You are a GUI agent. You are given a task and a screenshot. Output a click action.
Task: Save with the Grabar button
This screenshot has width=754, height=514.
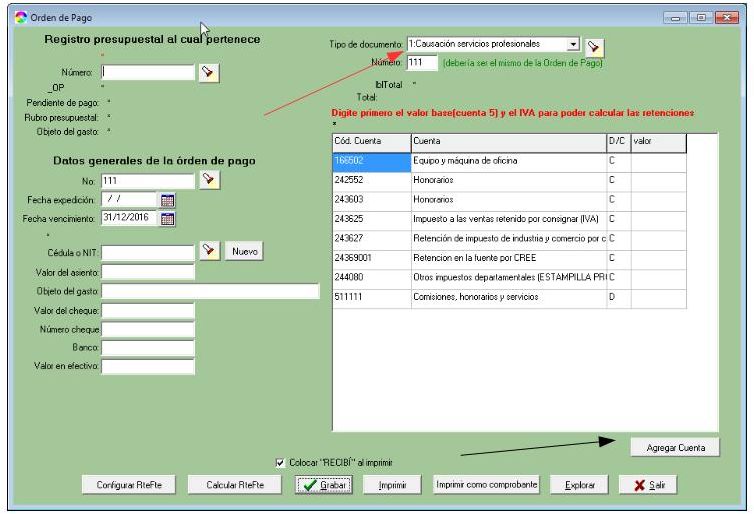click(x=324, y=485)
